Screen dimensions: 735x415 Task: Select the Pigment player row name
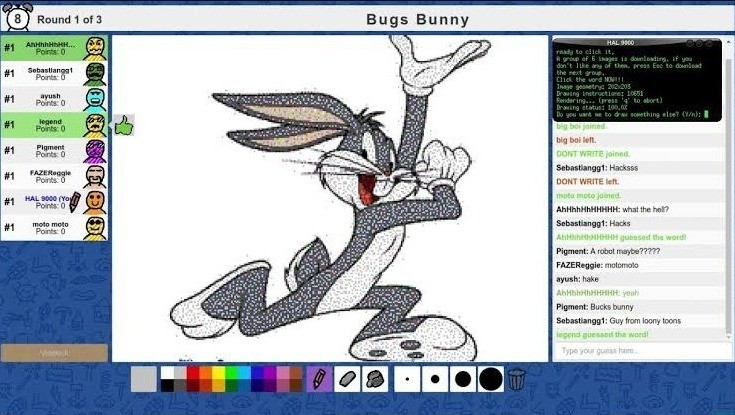pos(50,147)
